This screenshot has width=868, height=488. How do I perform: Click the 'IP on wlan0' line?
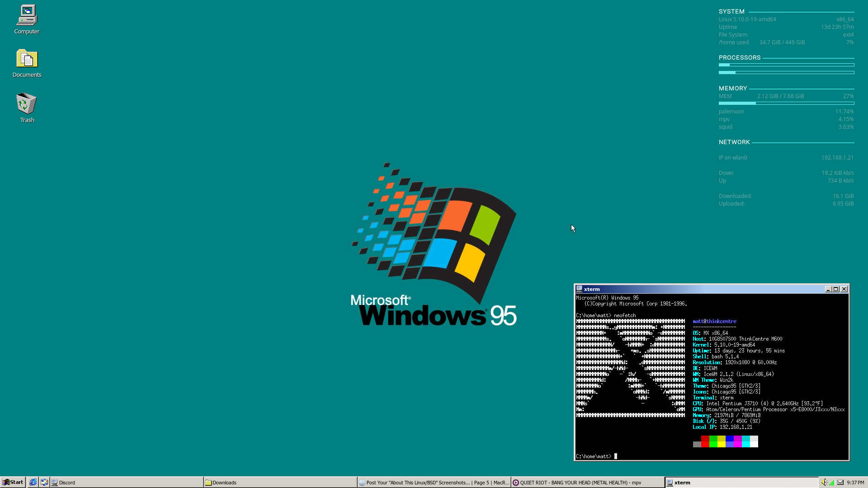(786, 158)
